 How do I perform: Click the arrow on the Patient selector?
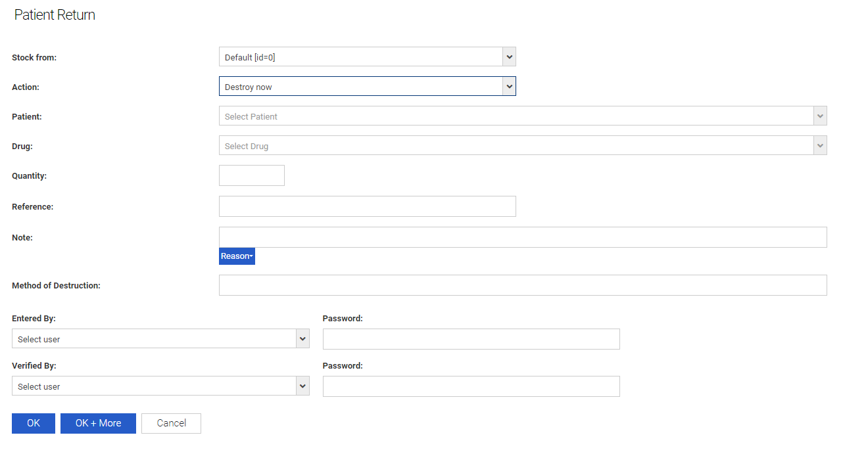tap(820, 116)
